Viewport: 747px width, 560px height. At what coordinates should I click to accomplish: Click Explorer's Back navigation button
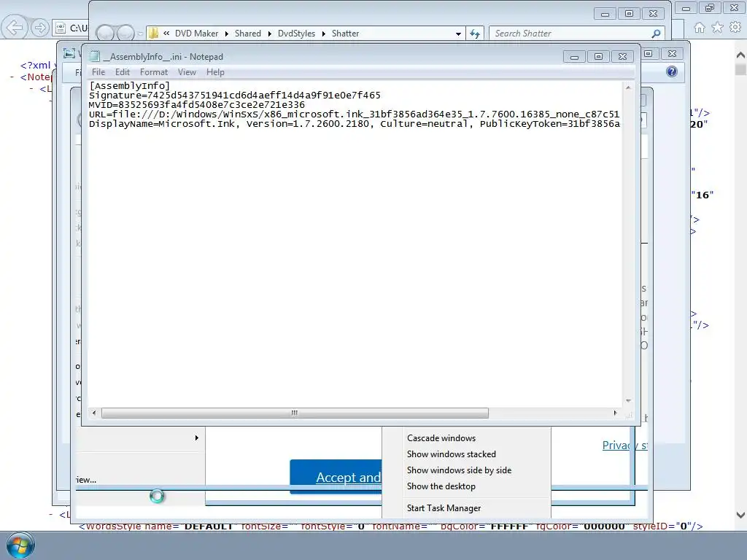(105, 34)
